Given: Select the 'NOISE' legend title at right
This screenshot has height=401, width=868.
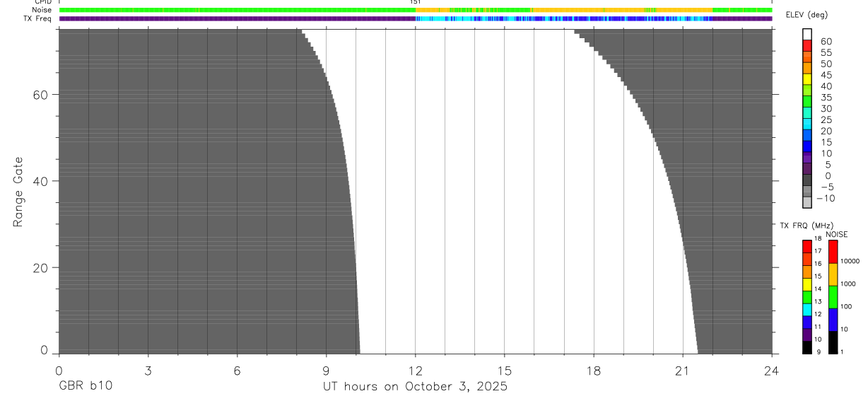Looking at the screenshot, I should pyautogui.click(x=837, y=234).
